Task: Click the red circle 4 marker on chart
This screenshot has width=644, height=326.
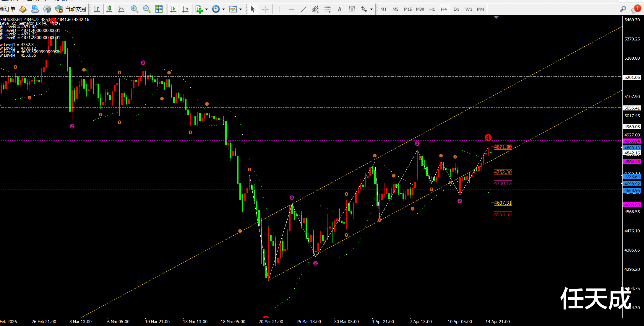Action: point(488,137)
